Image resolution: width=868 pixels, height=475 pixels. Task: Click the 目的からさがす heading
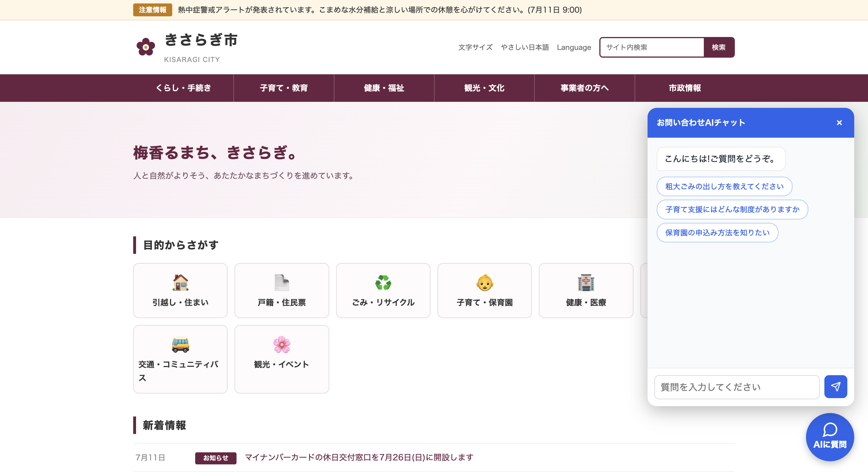pos(181,245)
